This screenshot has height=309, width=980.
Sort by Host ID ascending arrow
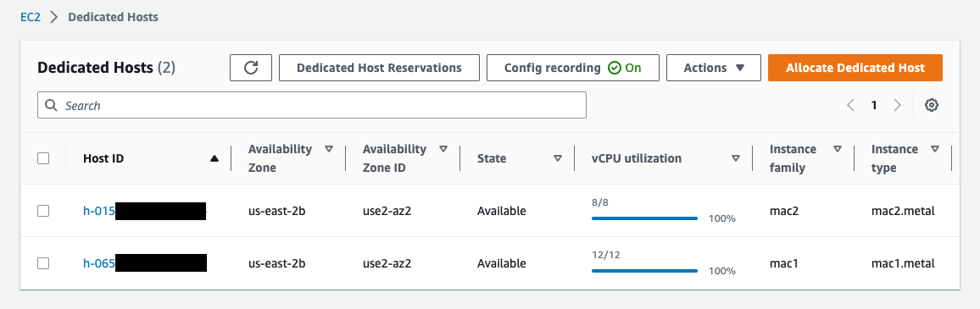tap(214, 158)
